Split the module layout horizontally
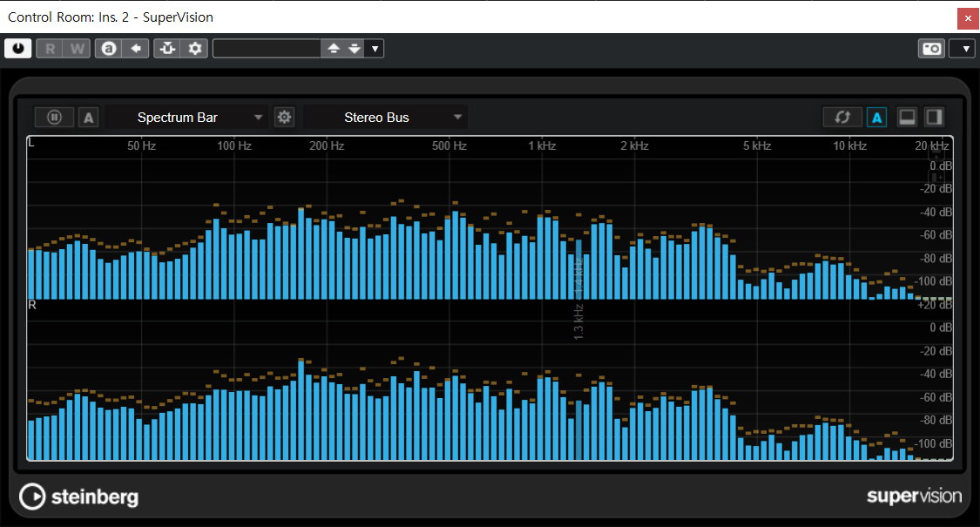The height and width of the screenshot is (527, 980). coord(907,117)
